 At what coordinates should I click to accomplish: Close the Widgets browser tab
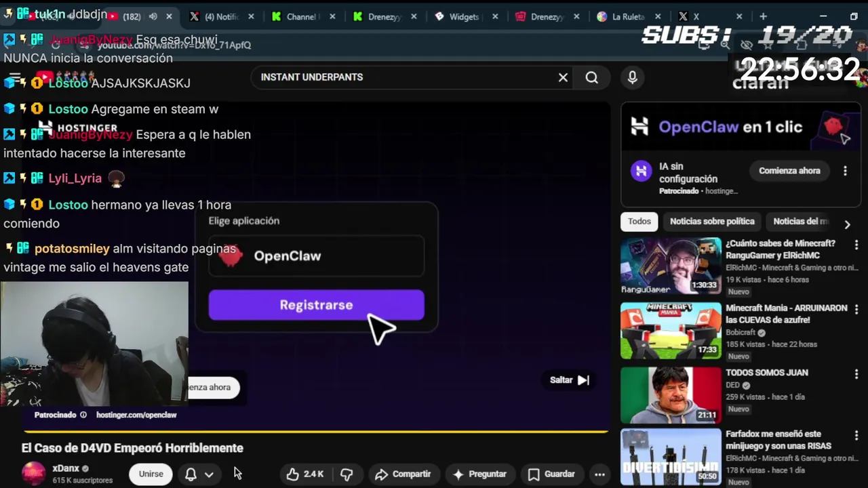coord(495,16)
